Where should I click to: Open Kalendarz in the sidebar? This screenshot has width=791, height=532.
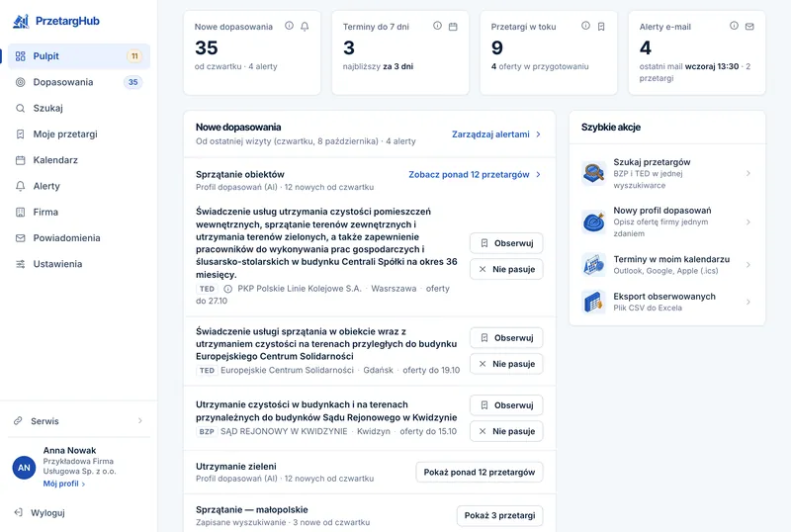point(79,160)
